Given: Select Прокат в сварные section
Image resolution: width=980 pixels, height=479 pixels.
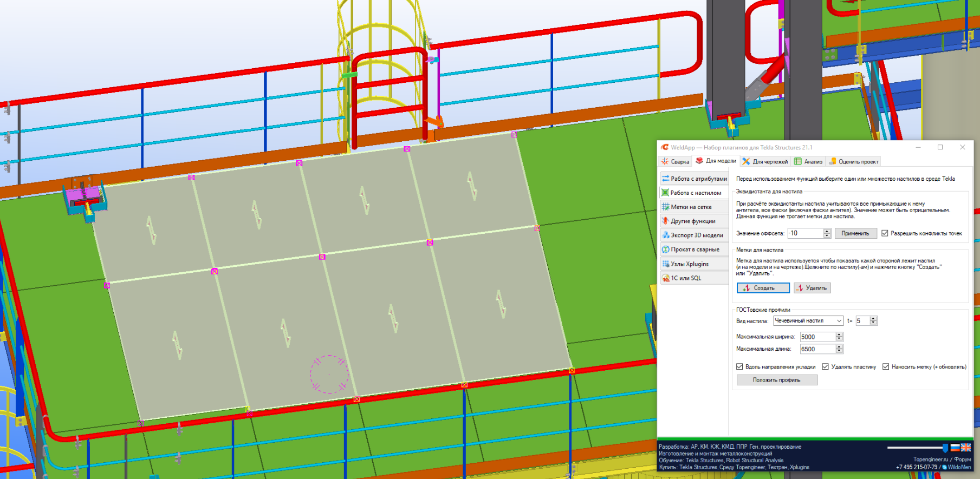Looking at the screenshot, I should [x=695, y=250].
